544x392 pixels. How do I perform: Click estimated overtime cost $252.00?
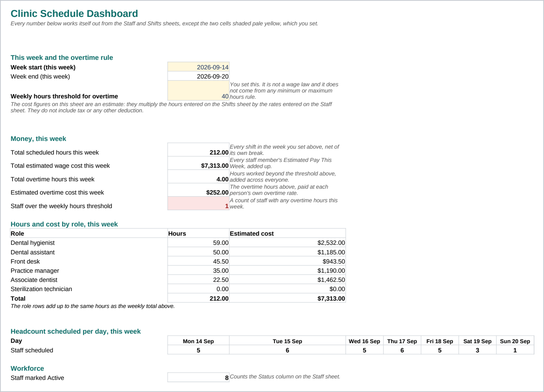coord(198,190)
